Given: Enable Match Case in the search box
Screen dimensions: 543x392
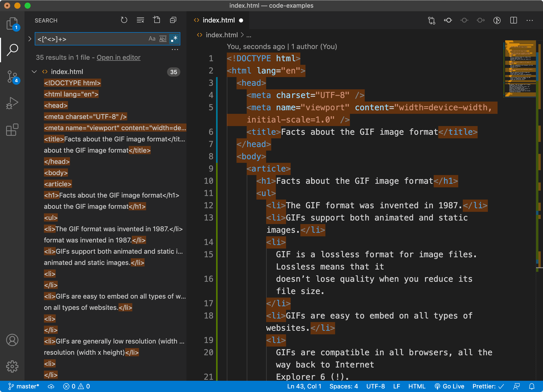Looking at the screenshot, I should [x=152, y=38].
